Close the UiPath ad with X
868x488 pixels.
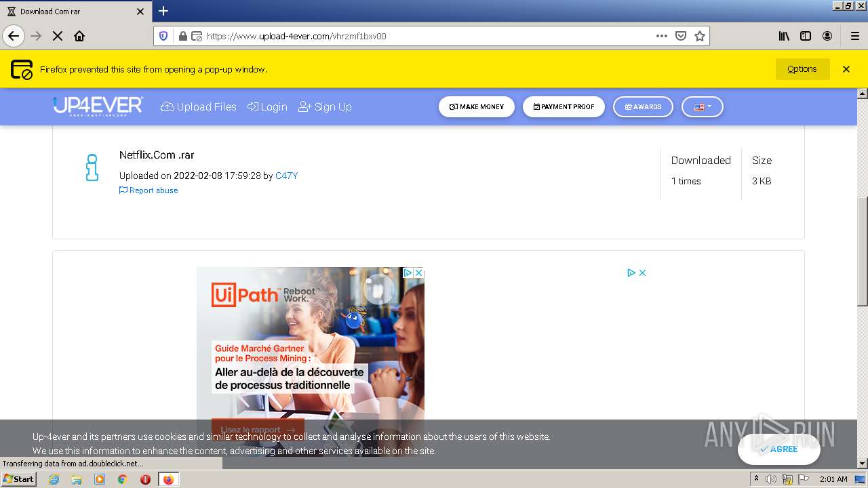(x=419, y=272)
